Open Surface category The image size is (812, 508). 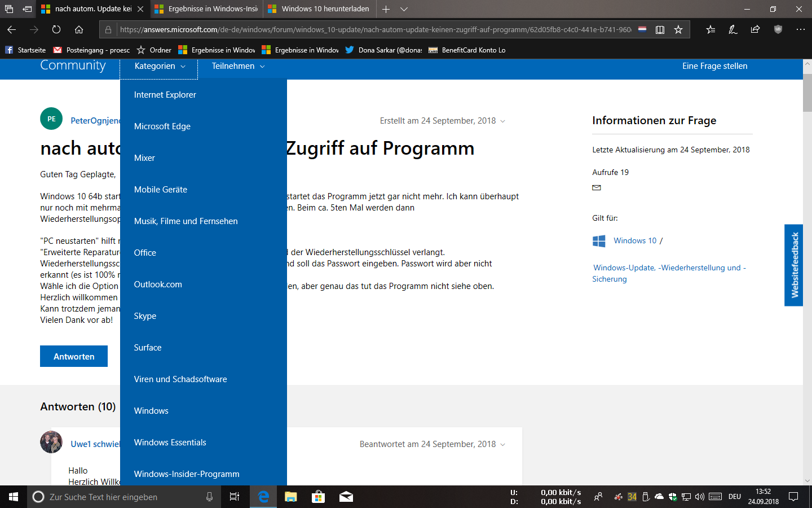[204, 348]
